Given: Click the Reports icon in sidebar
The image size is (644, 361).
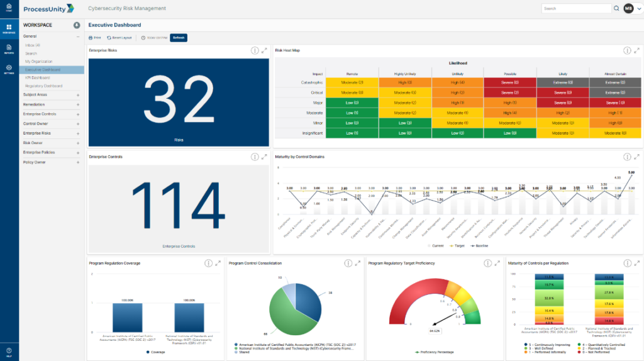Looking at the screenshot, I should [x=9, y=48].
